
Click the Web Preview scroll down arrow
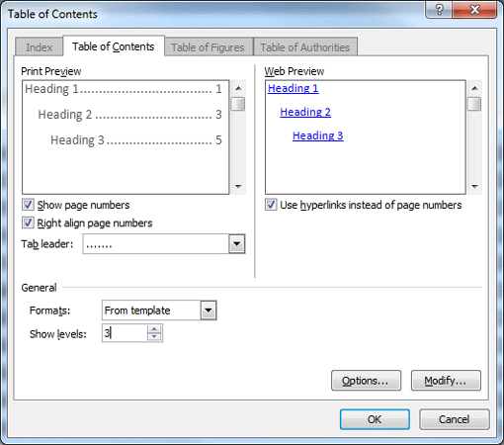(474, 187)
